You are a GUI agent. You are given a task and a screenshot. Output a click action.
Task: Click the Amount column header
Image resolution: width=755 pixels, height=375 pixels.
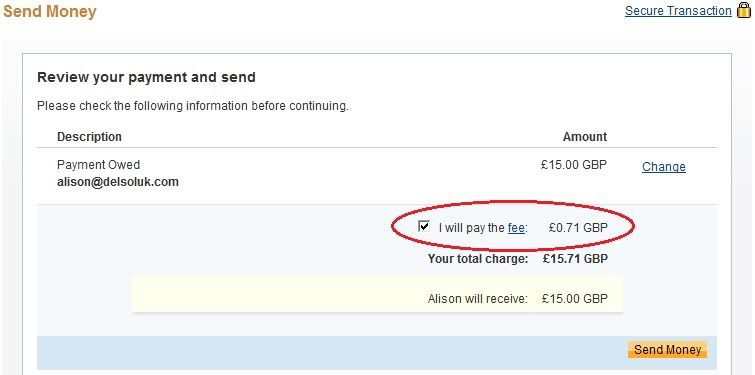(x=585, y=137)
